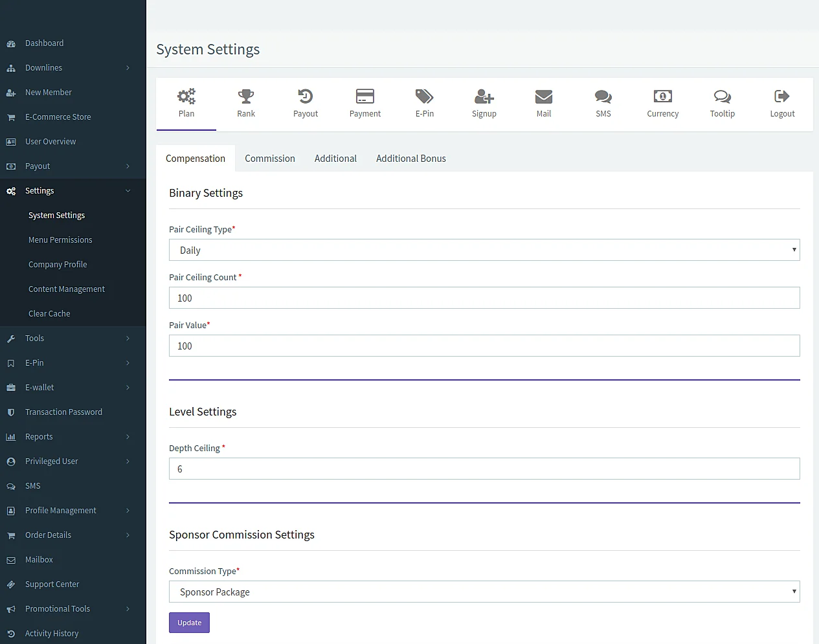Open Payout history icon in toolbar
Viewport: 819px width, 644px height.
[306, 96]
